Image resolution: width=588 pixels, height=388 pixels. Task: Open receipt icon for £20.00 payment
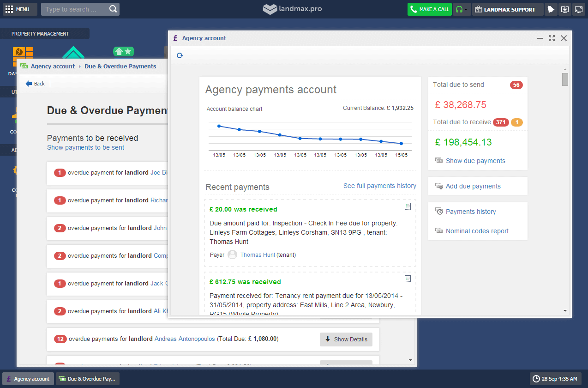coord(408,206)
